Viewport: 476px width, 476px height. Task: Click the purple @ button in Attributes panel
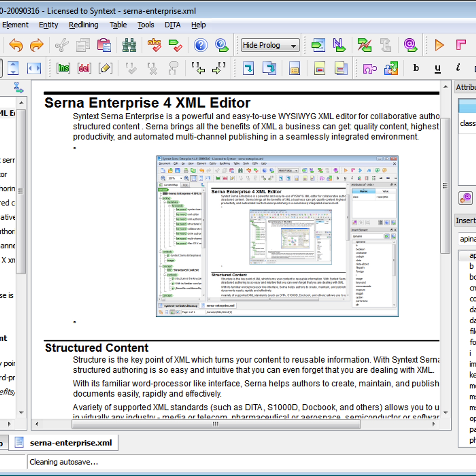(x=466, y=198)
